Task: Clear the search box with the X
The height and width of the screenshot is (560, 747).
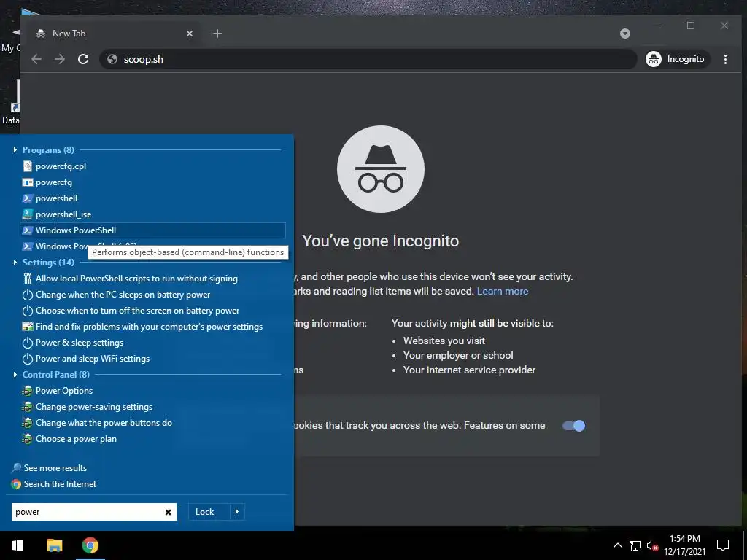Action: click(x=169, y=513)
